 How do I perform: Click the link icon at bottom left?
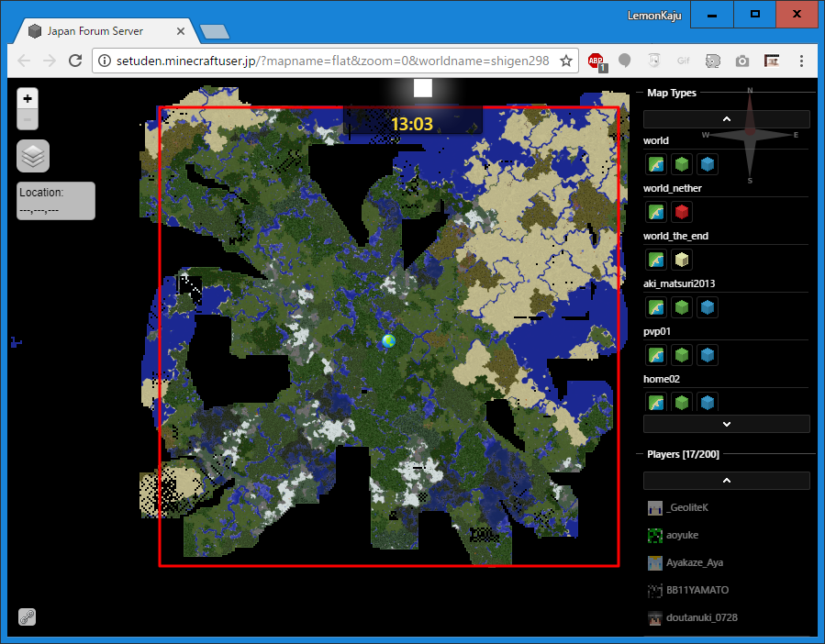[x=28, y=617]
